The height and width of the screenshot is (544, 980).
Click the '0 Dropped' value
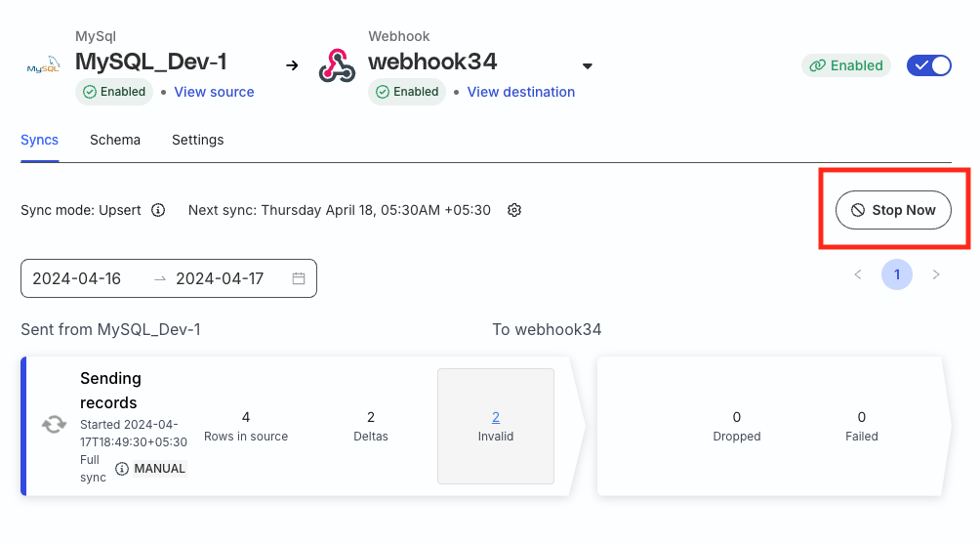tap(736, 426)
